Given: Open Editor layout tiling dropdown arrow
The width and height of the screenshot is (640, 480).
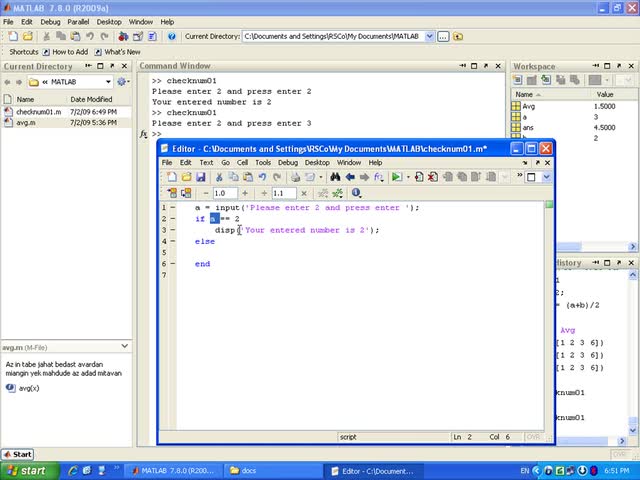Looking at the screenshot, I should 547,177.
